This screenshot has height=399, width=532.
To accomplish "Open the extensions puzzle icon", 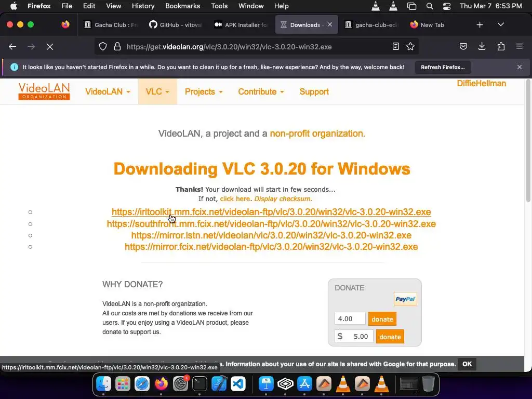I will click(x=501, y=46).
